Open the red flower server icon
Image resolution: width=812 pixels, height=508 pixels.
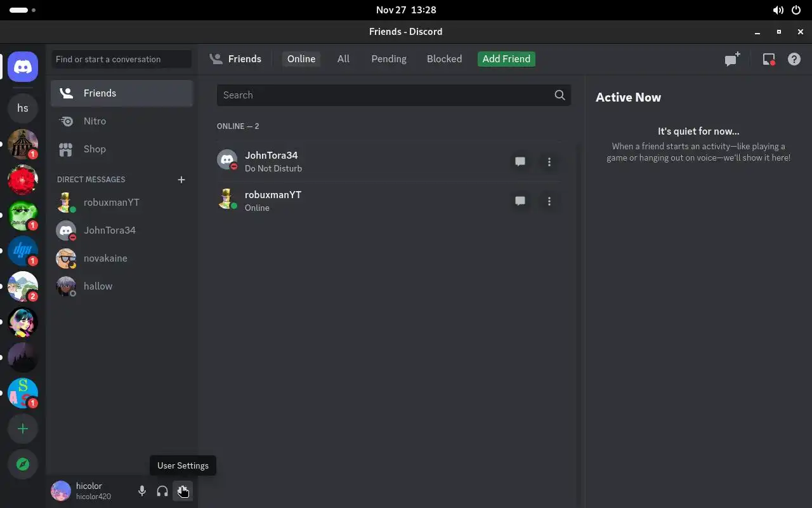pyautogui.click(x=23, y=180)
